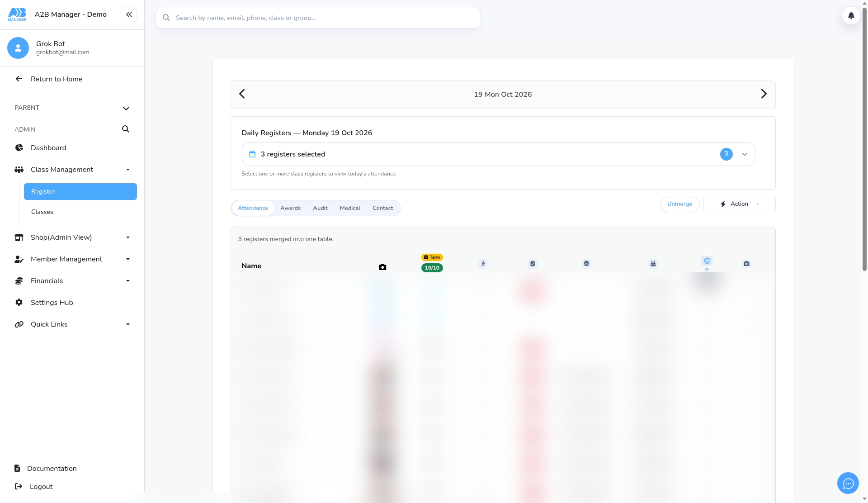The height and width of the screenshot is (503, 868).
Task: Switch to Medical tab
Action: pos(350,208)
